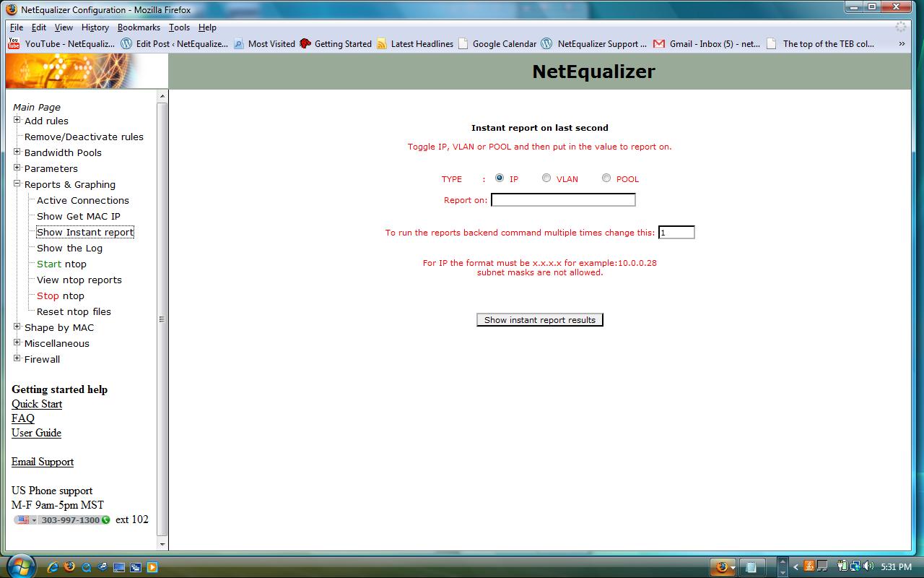924x578 pixels.
Task: Select the IP type radio button
Action: [500, 178]
